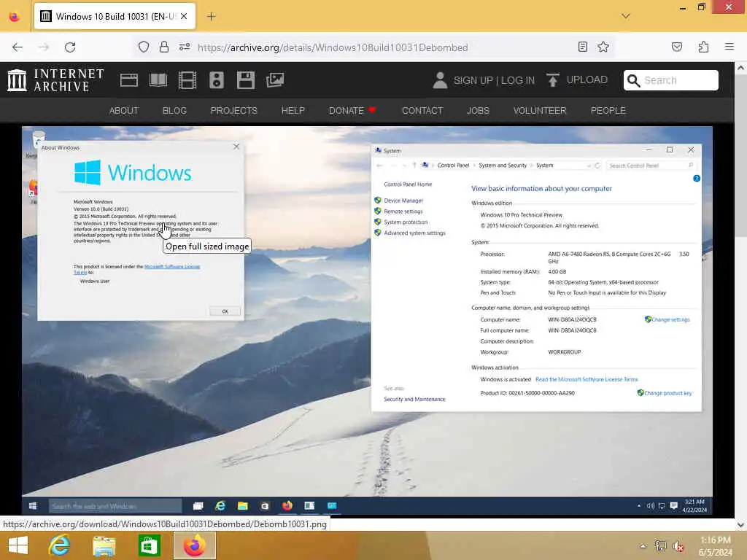Open File Explorer from taskbar

[104, 545]
